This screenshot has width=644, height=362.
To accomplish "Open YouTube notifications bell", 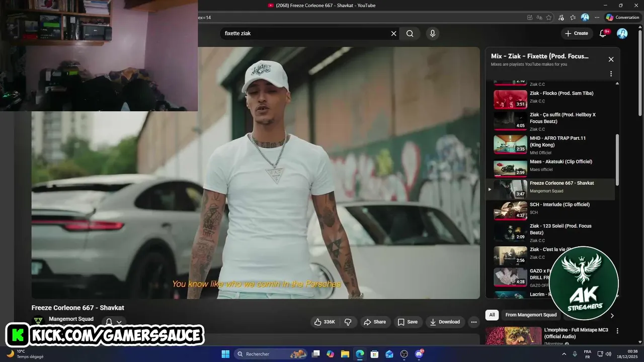I will 603,33.
